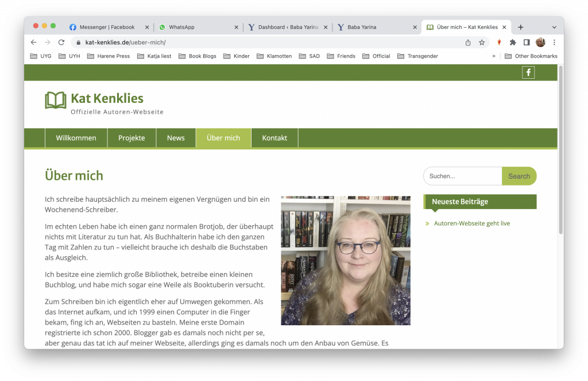
Task: Open Chrome three-dot menu
Action: [554, 43]
